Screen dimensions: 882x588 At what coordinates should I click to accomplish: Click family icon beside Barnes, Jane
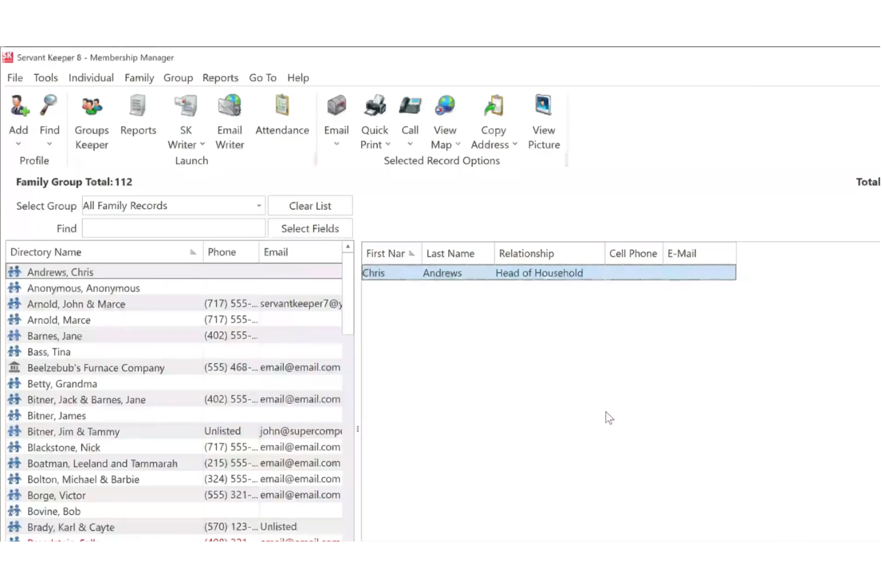14,335
